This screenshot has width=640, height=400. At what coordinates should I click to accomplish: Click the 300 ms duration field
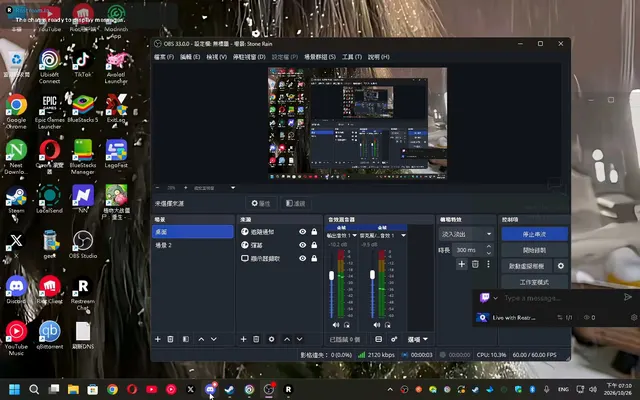coord(468,250)
